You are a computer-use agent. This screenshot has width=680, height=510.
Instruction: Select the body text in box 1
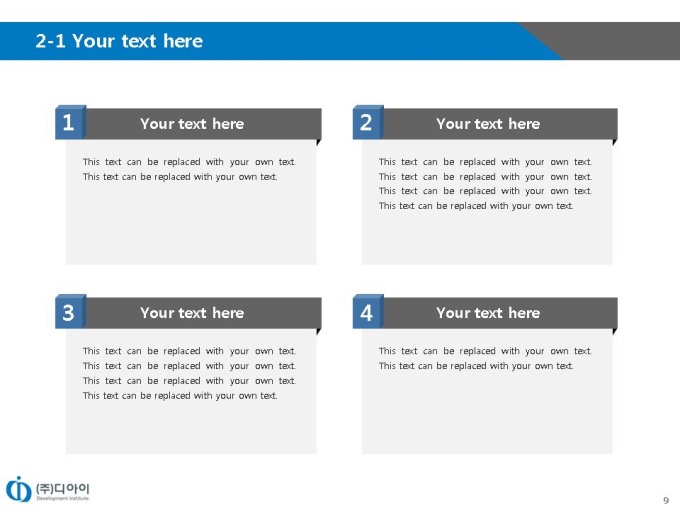[x=190, y=169]
